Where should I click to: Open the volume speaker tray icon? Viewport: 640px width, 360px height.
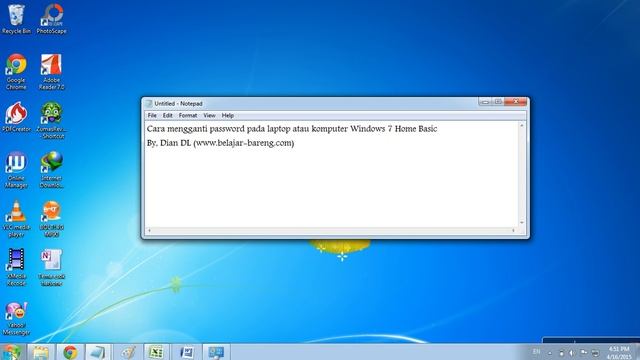[x=572, y=353]
